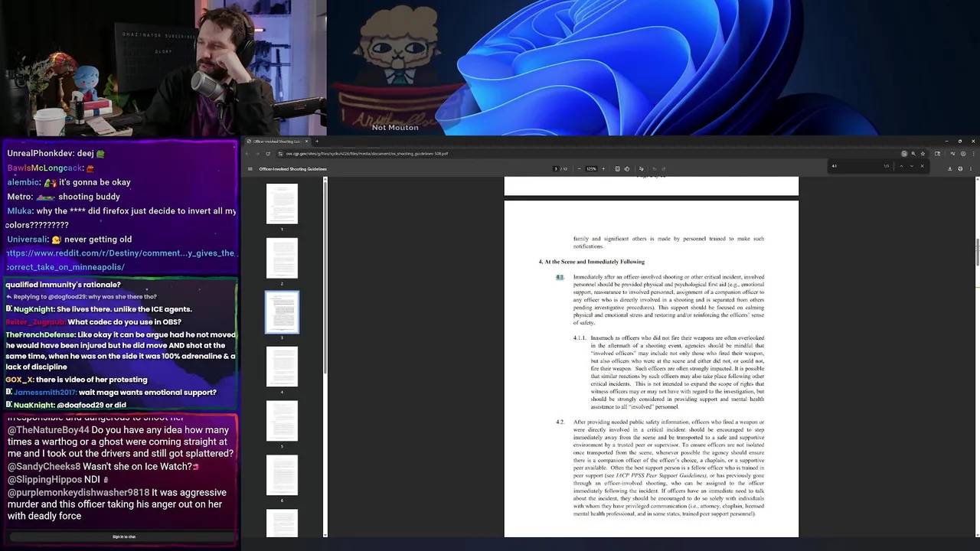Image resolution: width=980 pixels, height=551 pixels.
Task: Undo the last PDF annotation
Action: (655, 168)
